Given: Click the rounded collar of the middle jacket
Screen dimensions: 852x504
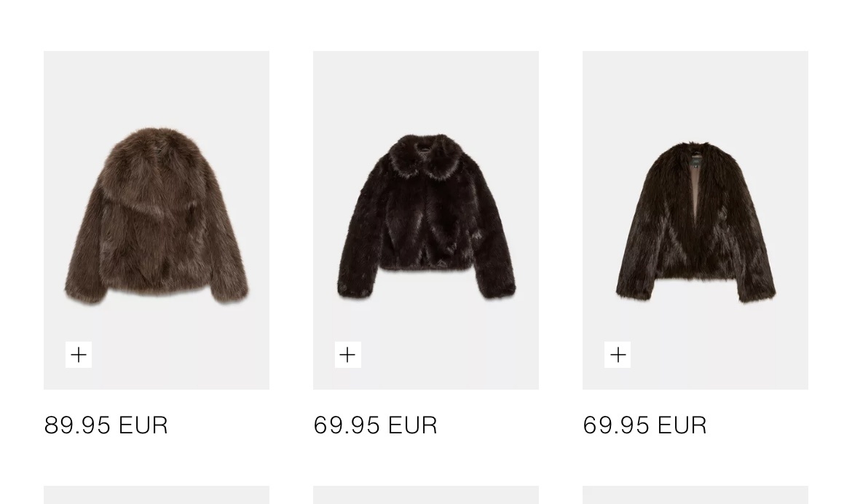Looking at the screenshot, I should pos(426,157).
